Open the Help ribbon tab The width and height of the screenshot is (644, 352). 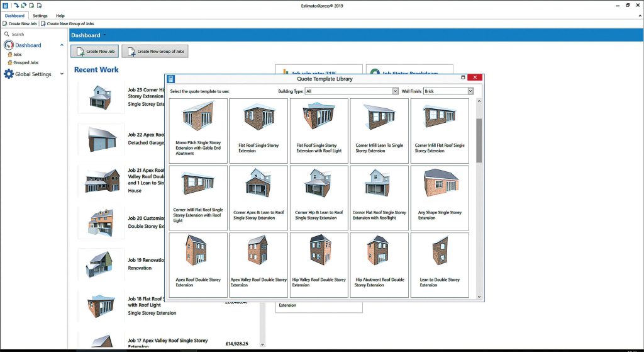(60, 16)
